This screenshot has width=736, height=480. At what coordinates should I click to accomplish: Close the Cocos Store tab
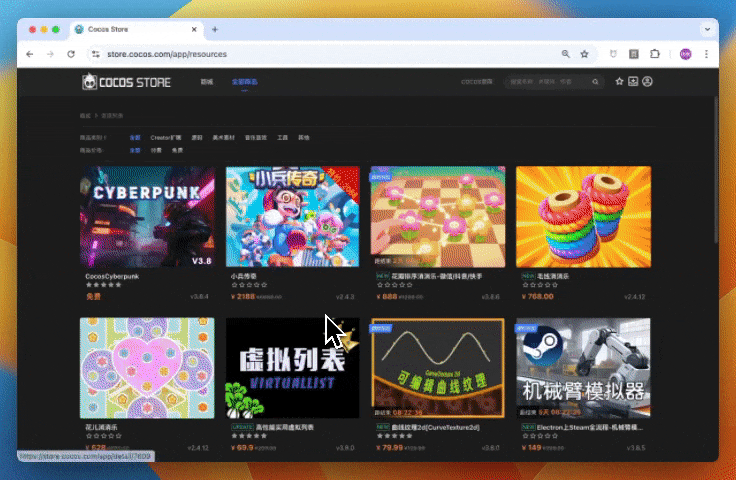(194, 30)
